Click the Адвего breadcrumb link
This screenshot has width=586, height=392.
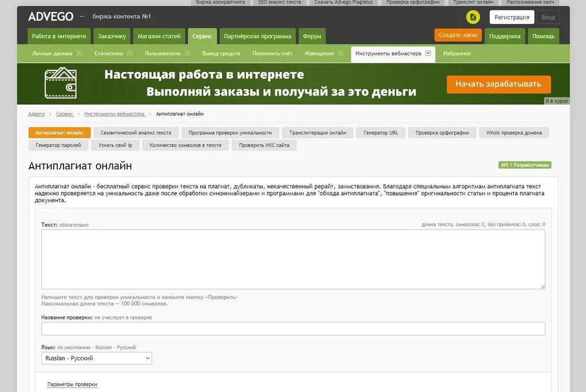click(36, 114)
